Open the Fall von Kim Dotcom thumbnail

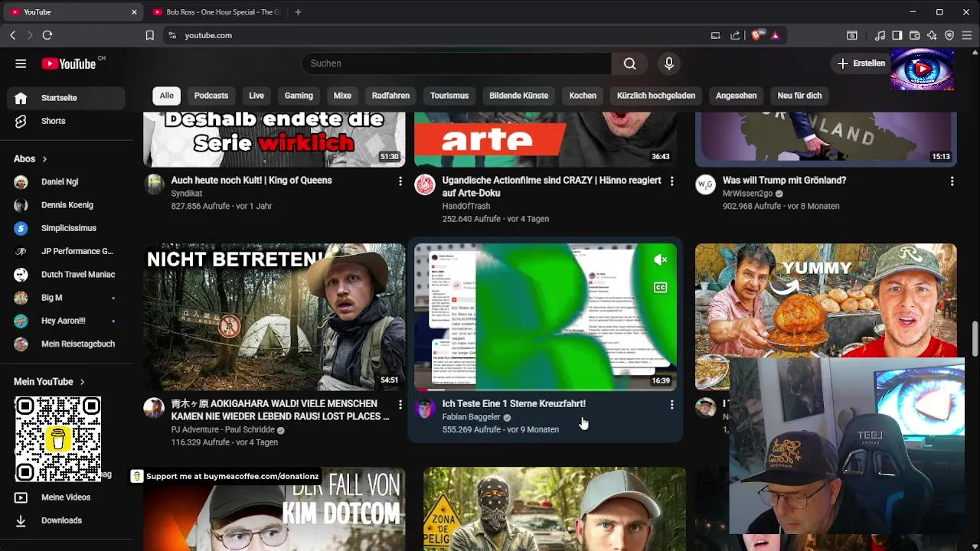point(274,509)
